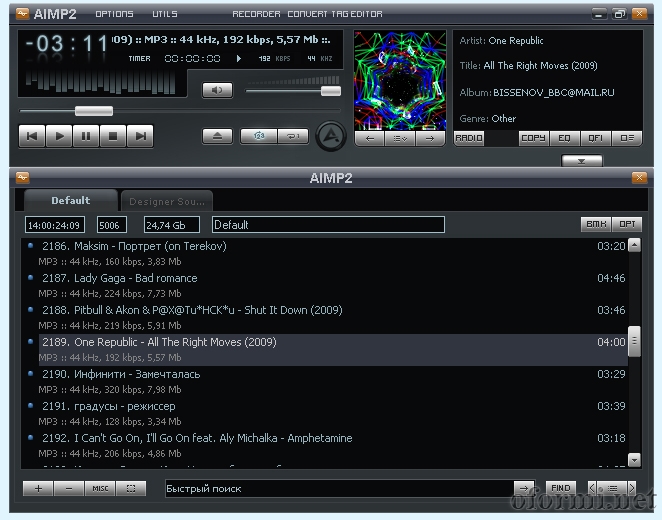Click the quick search field
This screenshot has width=662, height=520.
click(340, 488)
